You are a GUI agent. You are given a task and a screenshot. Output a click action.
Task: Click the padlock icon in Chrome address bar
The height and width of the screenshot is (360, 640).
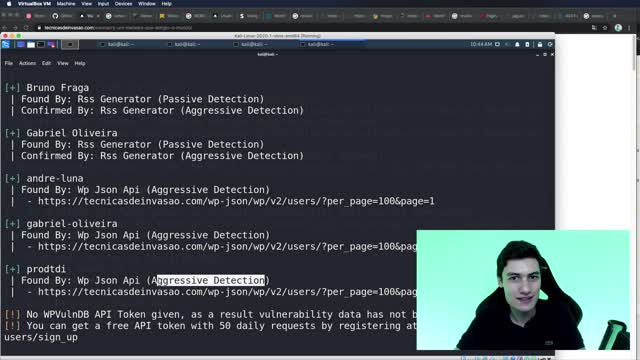point(39,28)
